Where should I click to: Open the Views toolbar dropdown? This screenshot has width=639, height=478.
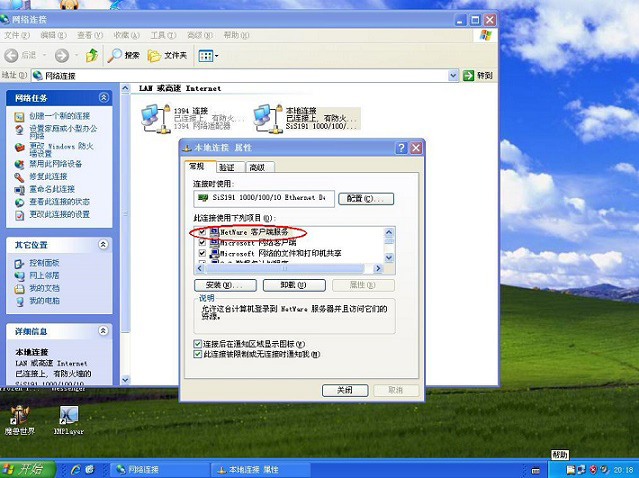pos(208,56)
